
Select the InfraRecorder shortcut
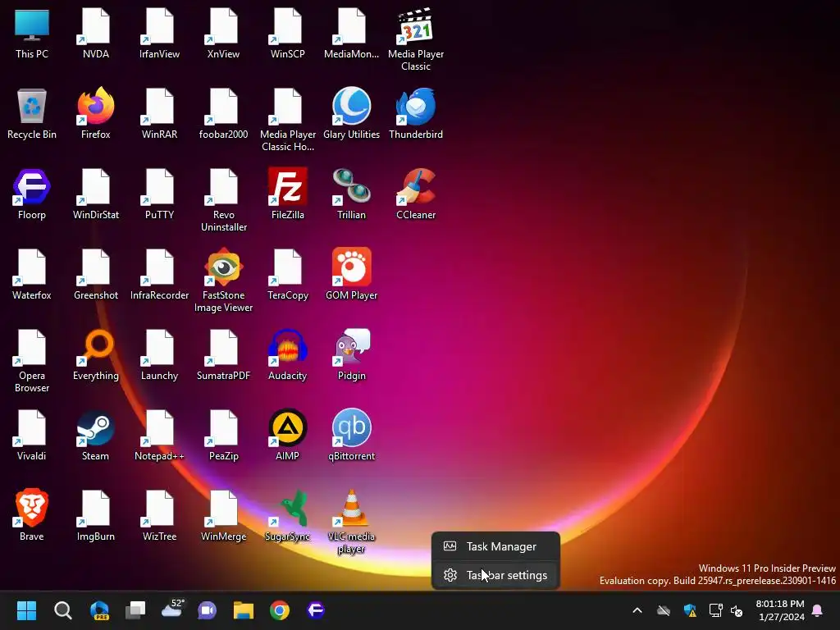click(160, 274)
